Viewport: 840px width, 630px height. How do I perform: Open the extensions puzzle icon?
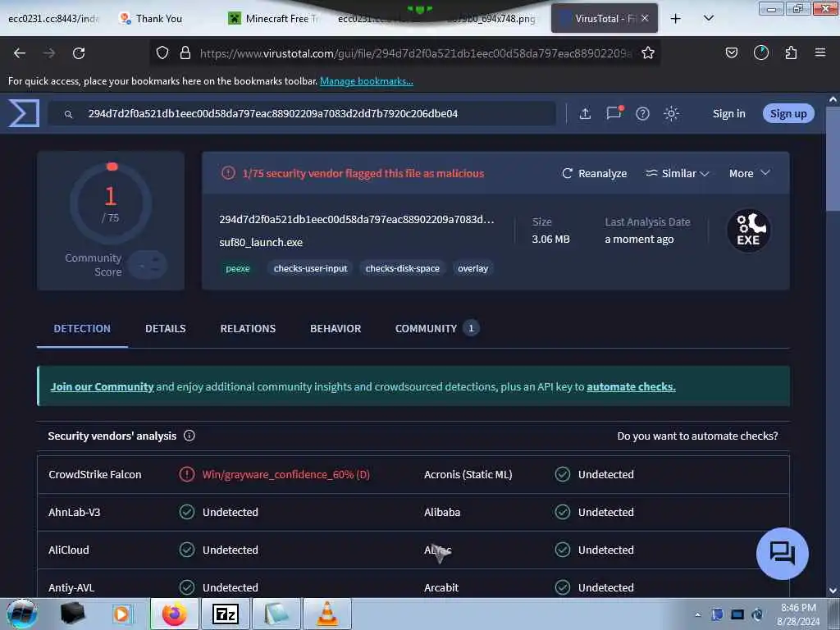coord(791,52)
